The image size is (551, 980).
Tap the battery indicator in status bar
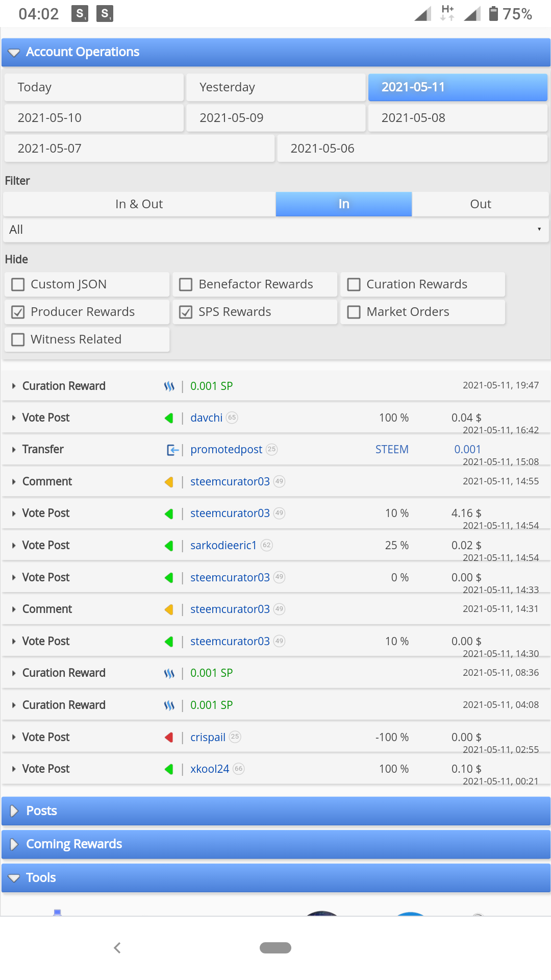point(493,14)
